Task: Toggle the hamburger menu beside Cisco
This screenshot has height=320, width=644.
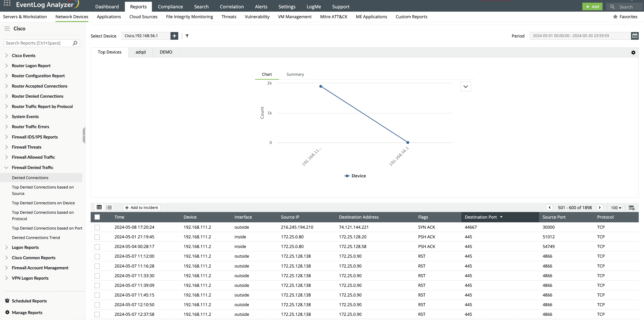Action: point(7,29)
